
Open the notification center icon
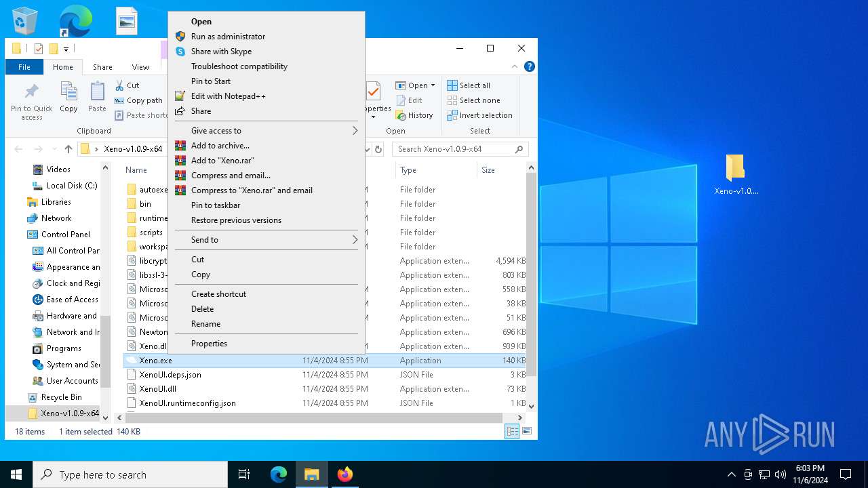[x=846, y=474]
